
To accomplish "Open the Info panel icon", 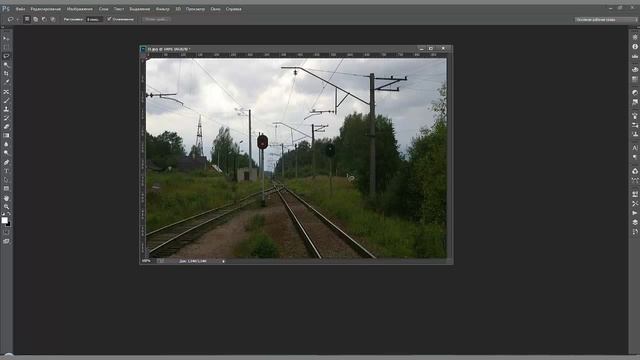I will pos(635,47).
